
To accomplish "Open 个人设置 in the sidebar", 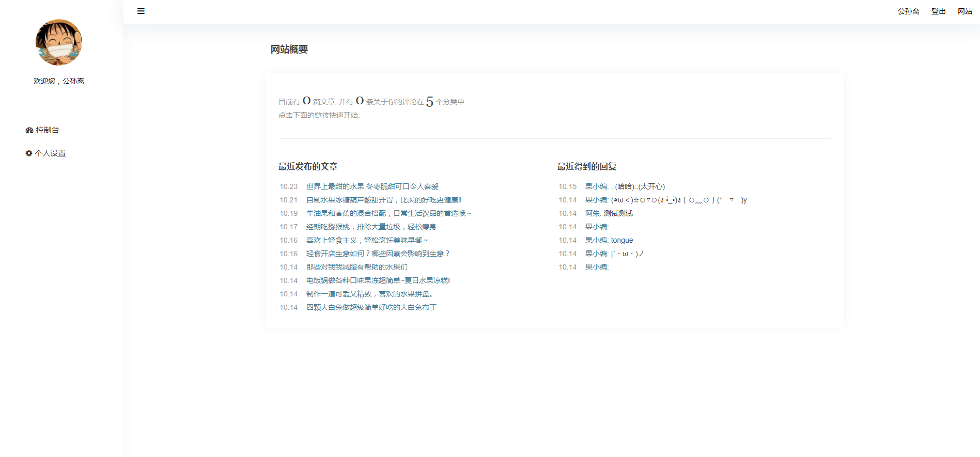I will click(x=50, y=153).
